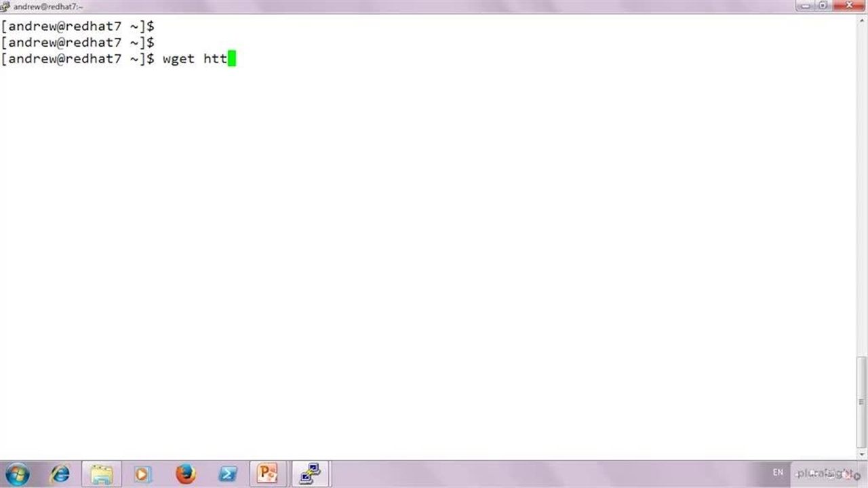Click the andrew@redhat7 window title bar
The image size is (868, 488).
(407, 6)
